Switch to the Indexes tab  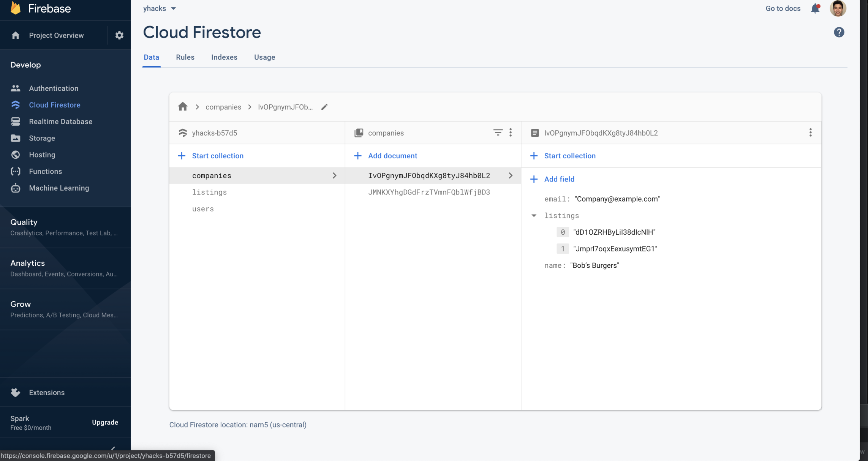(x=224, y=57)
